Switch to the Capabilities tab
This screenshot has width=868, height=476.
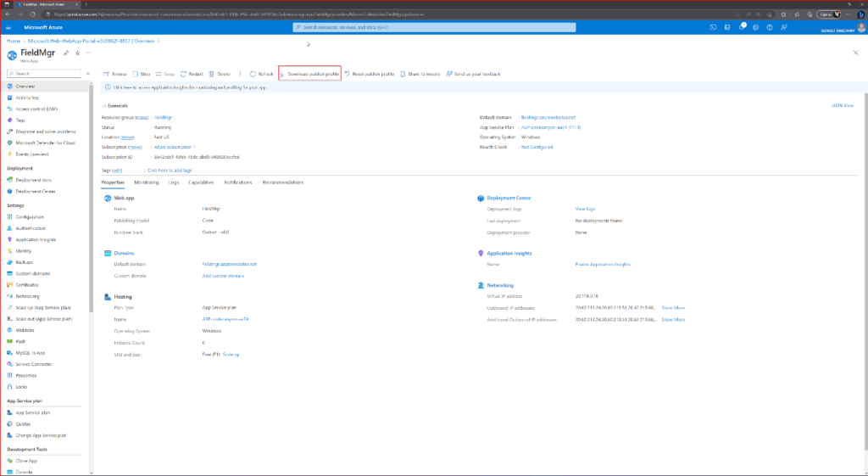[x=201, y=182]
